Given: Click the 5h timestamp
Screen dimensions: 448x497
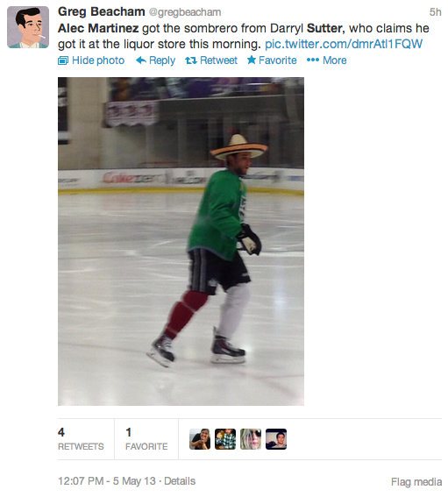Looking at the screenshot, I should (x=435, y=12).
